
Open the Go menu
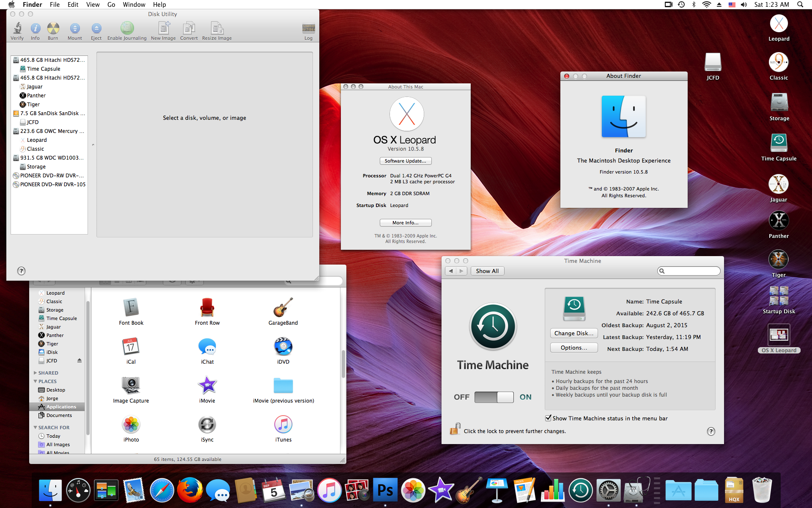pyautogui.click(x=111, y=5)
